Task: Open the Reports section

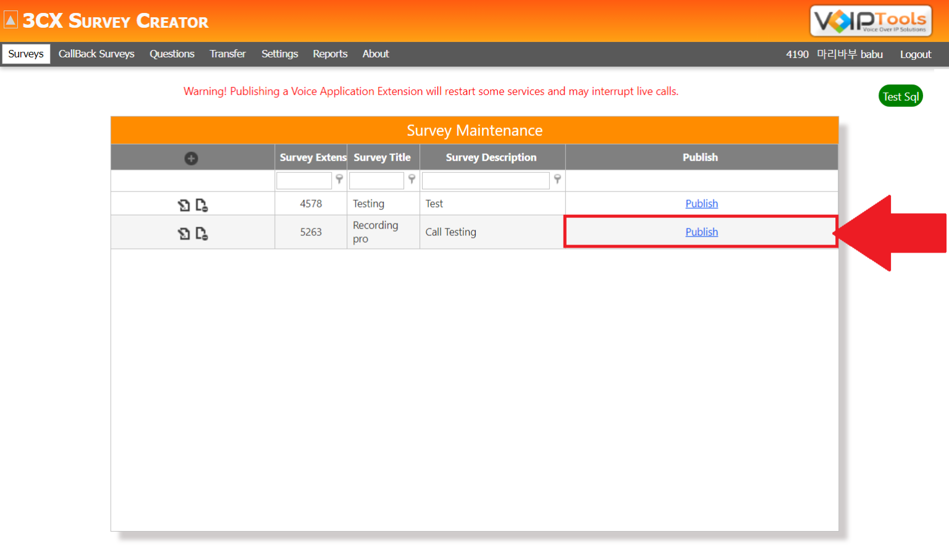Action: 330,54
